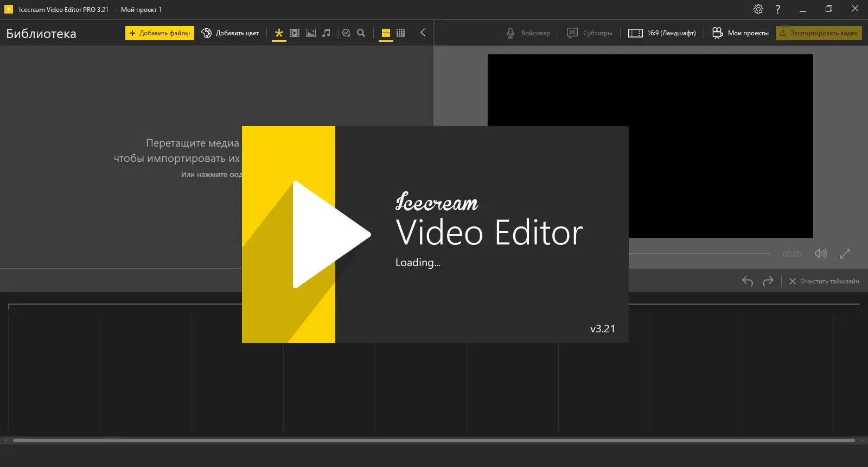Click Добавить файлы button
Viewport: 868px width, 467px height.
(159, 33)
